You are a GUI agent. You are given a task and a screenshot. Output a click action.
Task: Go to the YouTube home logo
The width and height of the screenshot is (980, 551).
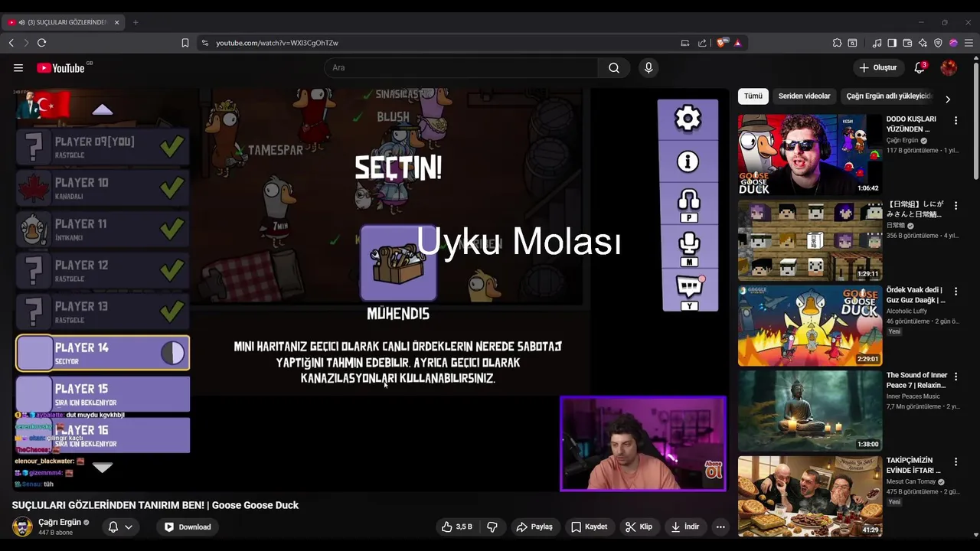pos(60,68)
